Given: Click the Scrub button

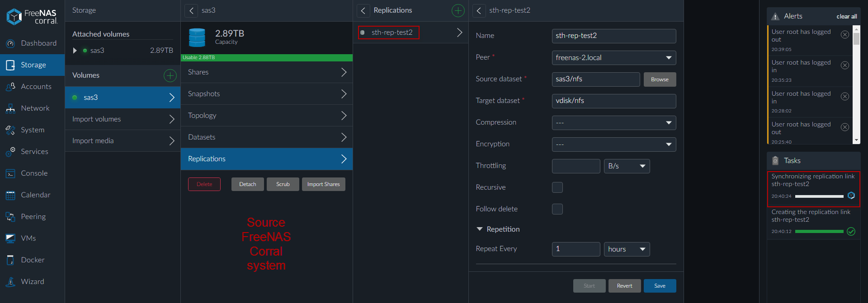Looking at the screenshot, I should 283,184.
